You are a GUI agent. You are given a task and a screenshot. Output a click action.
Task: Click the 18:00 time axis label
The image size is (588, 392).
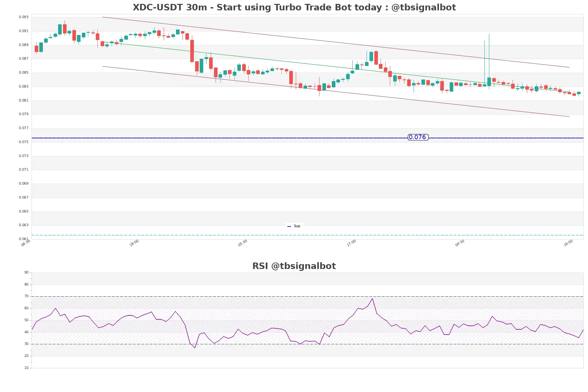point(134,243)
